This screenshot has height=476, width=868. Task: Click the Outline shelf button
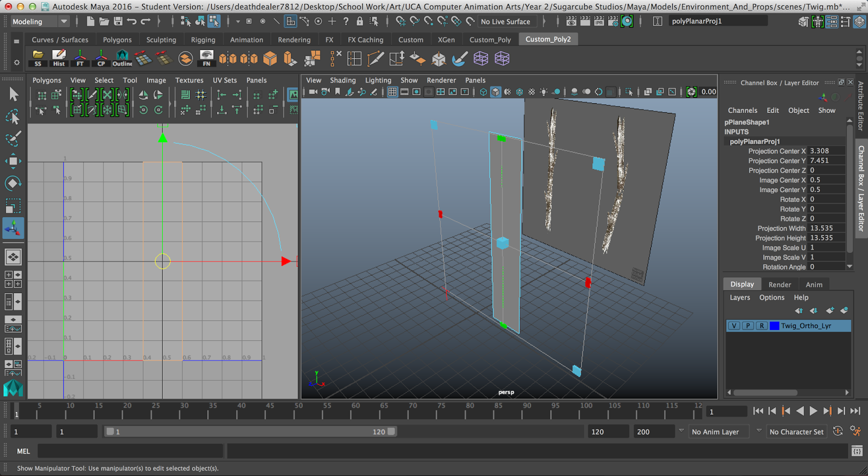122,58
